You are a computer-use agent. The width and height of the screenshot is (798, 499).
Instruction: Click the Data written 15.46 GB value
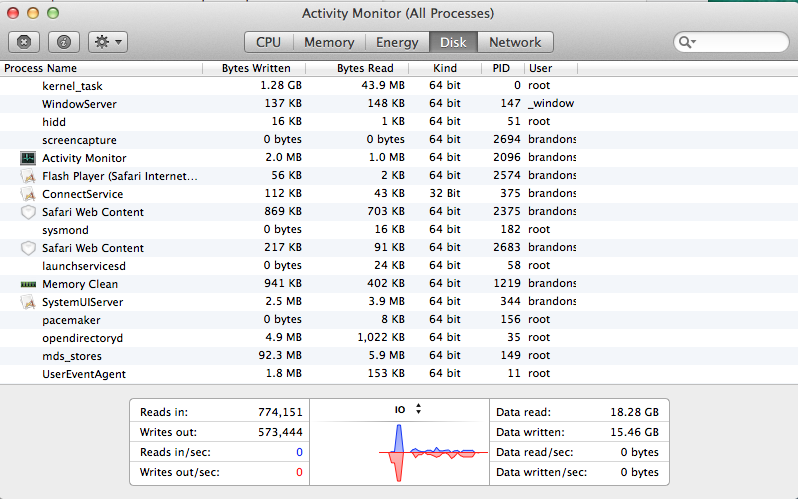tap(634, 432)
